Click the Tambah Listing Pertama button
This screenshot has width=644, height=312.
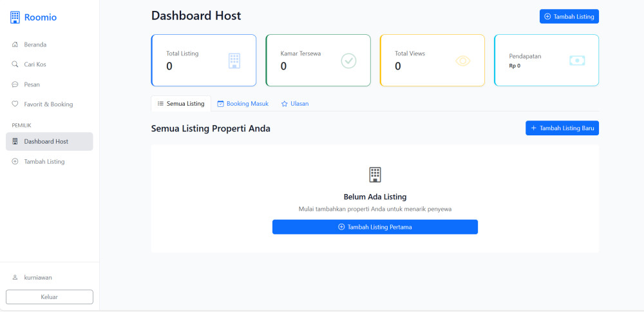[x=375, y=227]
